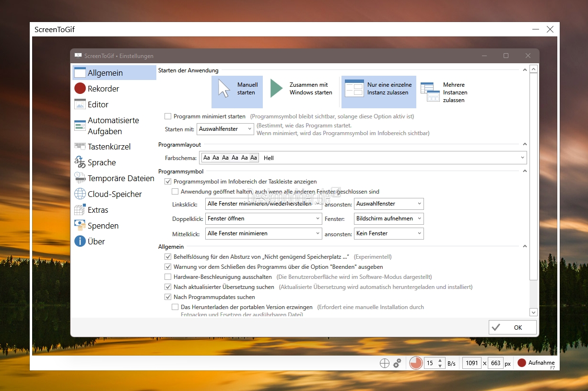Open the Linksklick action dropdown
Screen dimensions: 588x391
click(x=263, y=204)
